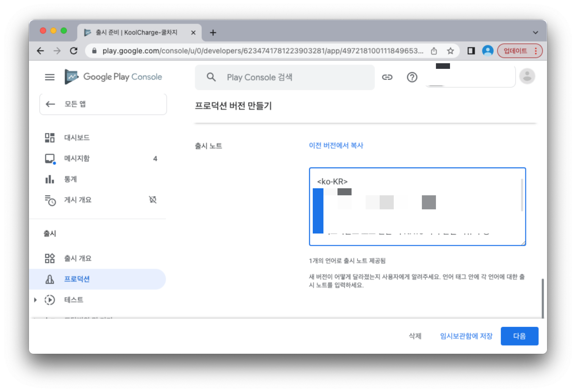Open the tab search dropdown chevron
Screen dimensions: 576x392
pos(535,33)
